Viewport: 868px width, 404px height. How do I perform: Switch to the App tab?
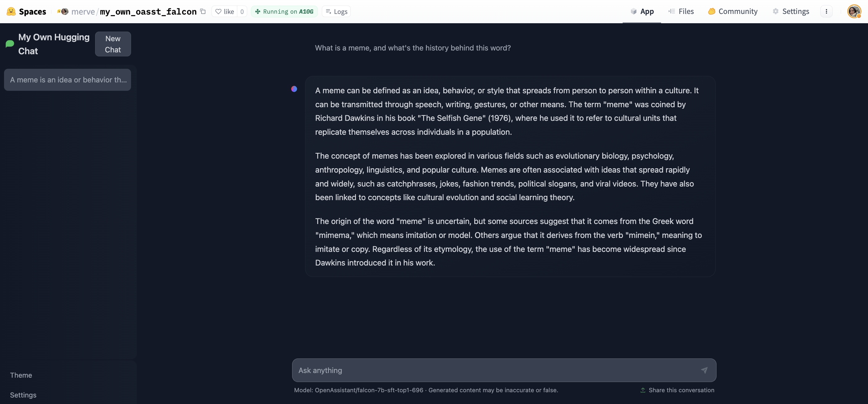(642, 11)
